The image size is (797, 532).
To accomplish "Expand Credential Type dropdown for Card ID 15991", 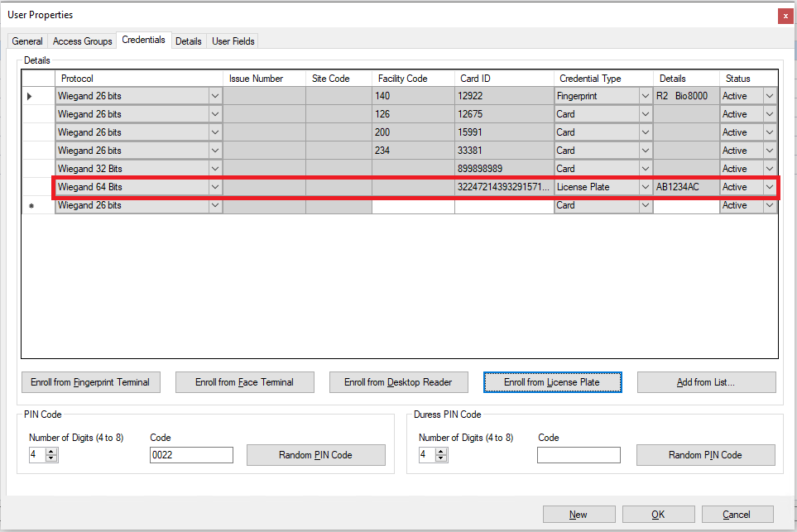I will pyautogui.click(x=646, y=132).
